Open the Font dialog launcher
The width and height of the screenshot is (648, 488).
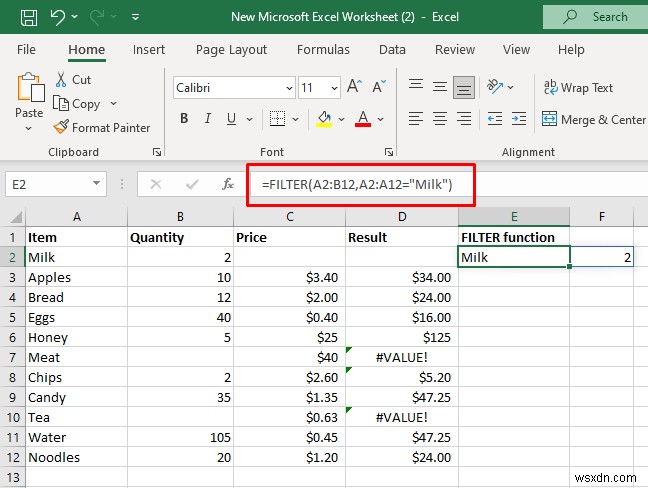(x=388, y=152)
